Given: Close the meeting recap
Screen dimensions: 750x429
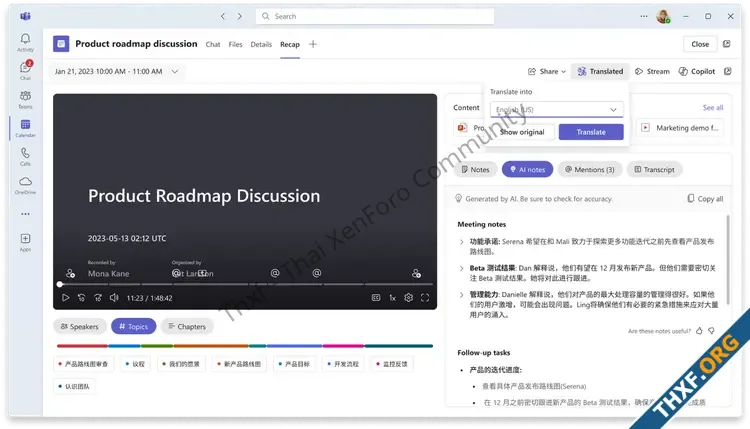Looking at the screenshot, I should point(700,44).
